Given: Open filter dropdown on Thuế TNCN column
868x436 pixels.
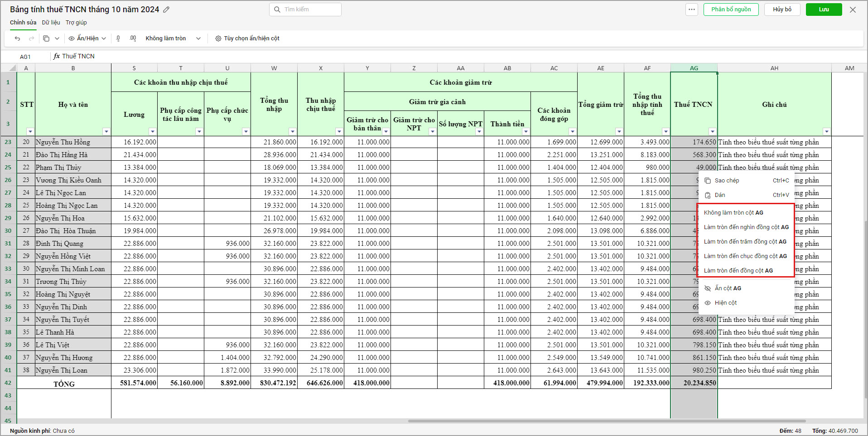Looking at the screenshot, I should 712,132.
